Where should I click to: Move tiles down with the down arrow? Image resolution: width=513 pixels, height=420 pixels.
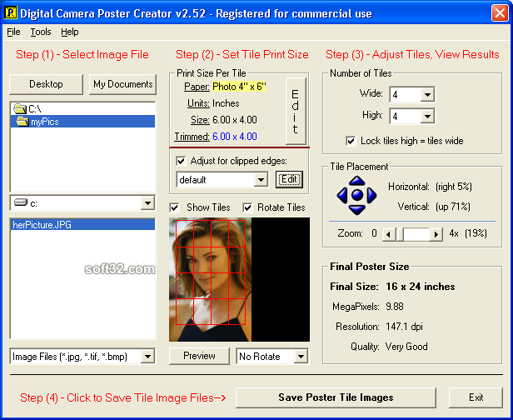tap(357, 210)
